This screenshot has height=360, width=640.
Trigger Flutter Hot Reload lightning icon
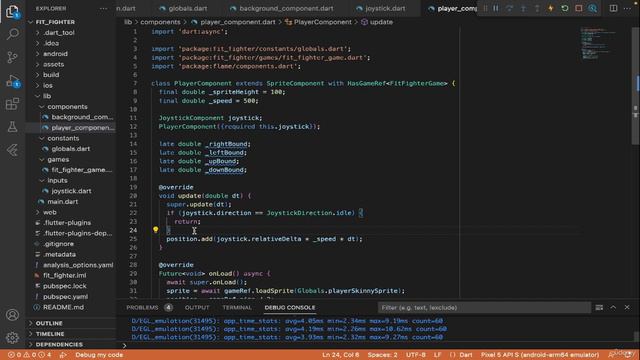point(551,8)
